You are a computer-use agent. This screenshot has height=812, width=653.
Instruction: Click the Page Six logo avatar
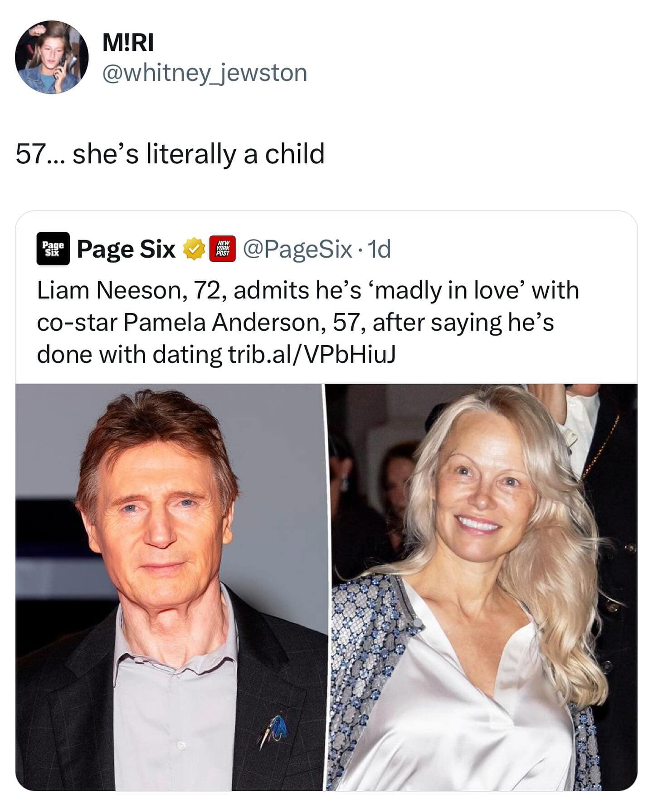coord(53,249)
